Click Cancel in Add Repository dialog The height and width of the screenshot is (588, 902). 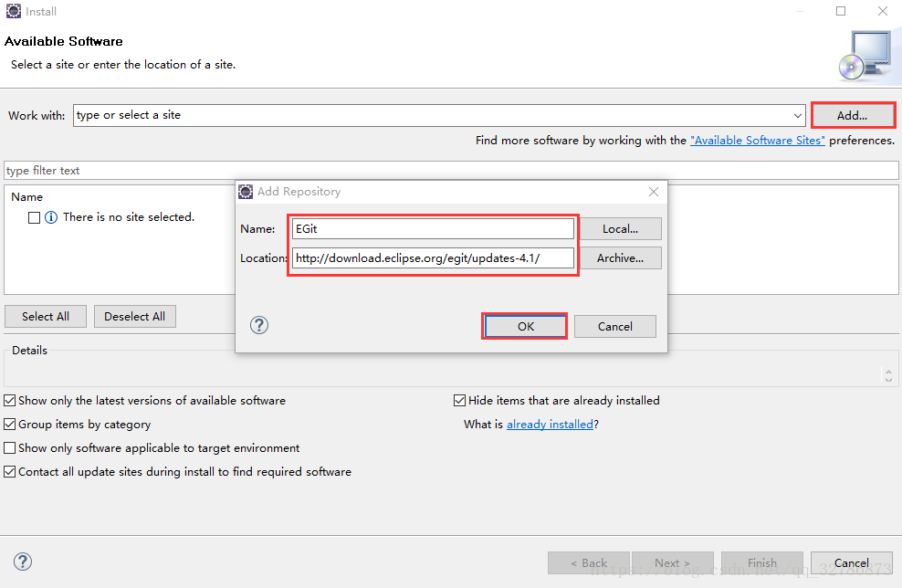[x=615, y=326]
